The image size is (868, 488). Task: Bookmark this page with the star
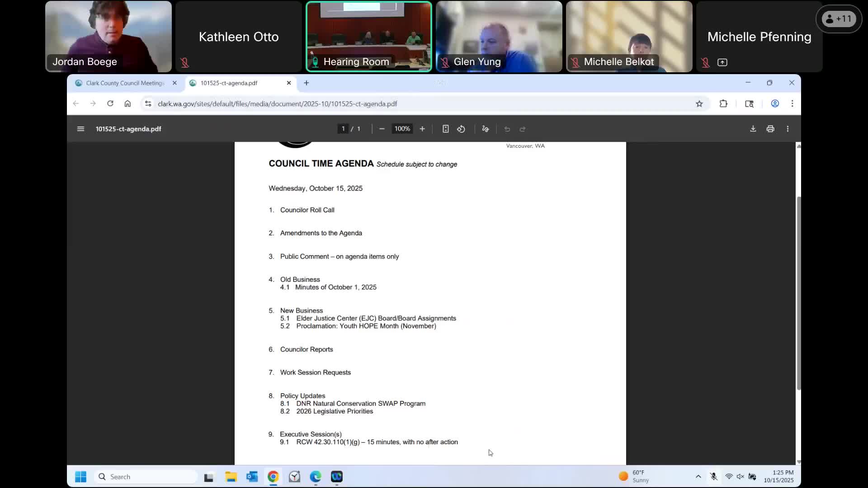(x=699, y=103)
